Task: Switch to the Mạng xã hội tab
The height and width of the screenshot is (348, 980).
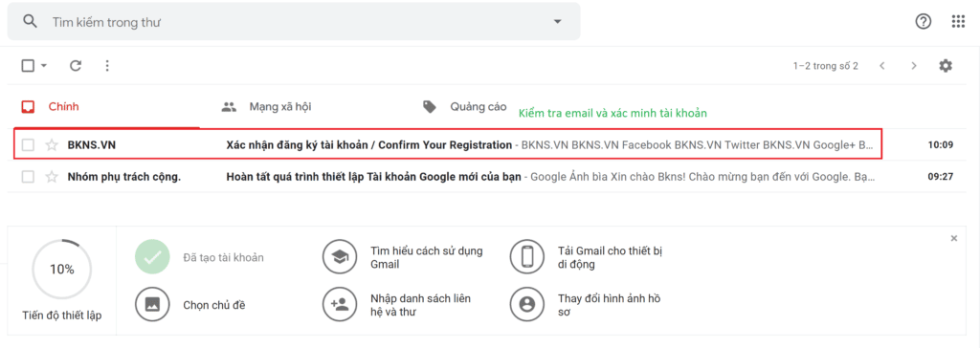Action: tap(267, 107)
